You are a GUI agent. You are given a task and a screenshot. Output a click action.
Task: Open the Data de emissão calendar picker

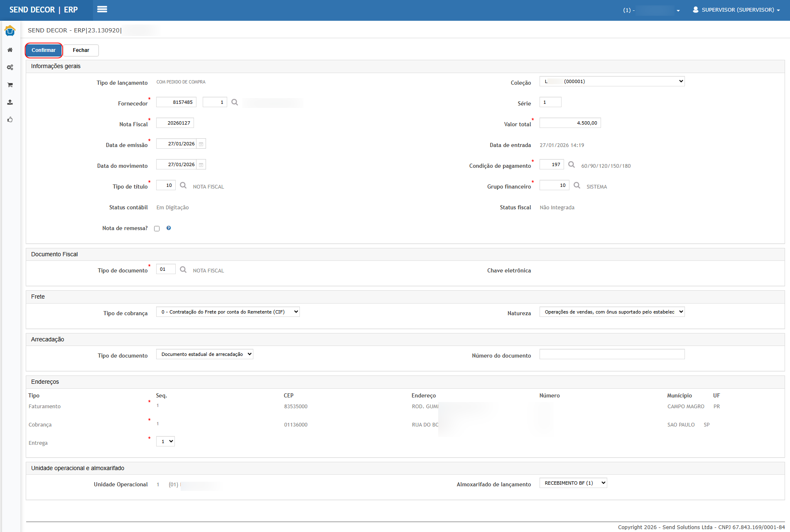point(201,144)
